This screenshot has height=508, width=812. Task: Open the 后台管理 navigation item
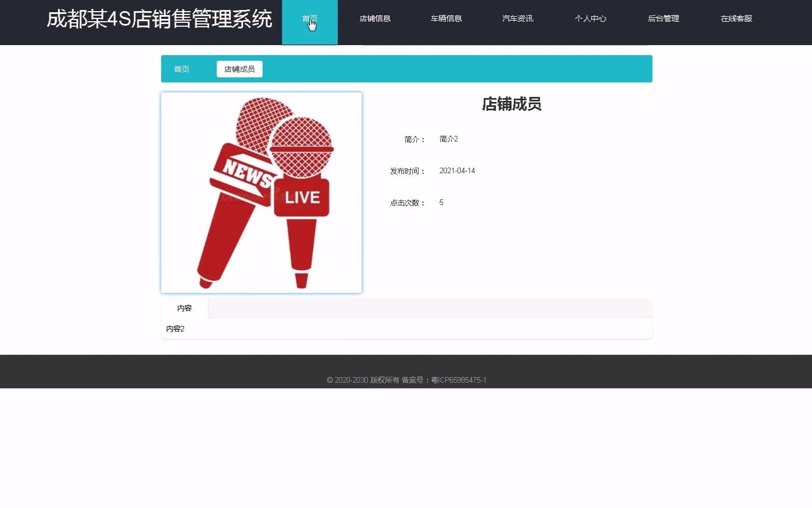click(x=663, y=18)
